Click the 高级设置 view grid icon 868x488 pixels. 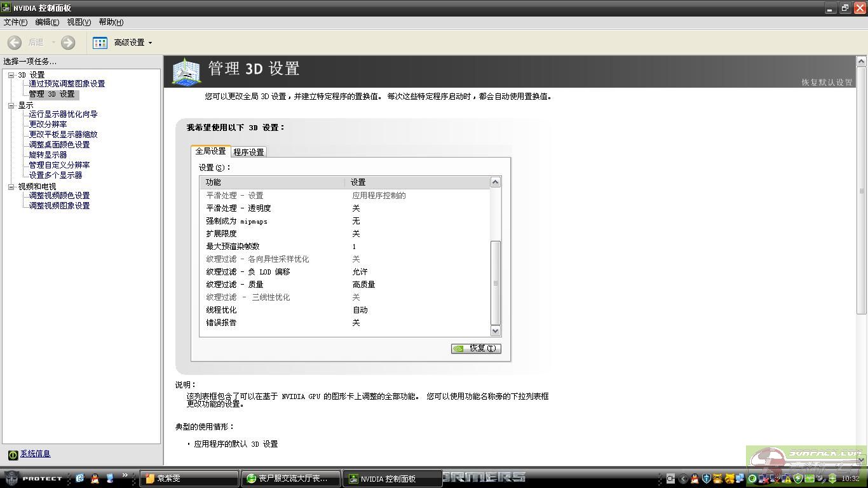coord(100,43)
